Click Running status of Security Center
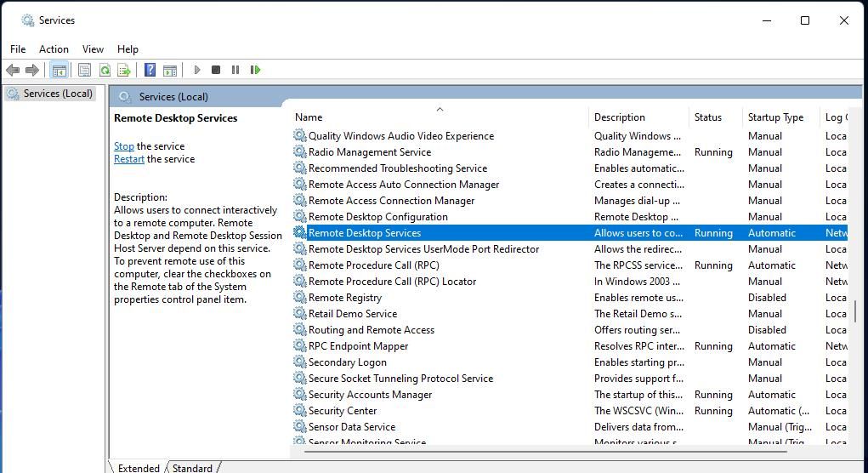 pos(713,410)
